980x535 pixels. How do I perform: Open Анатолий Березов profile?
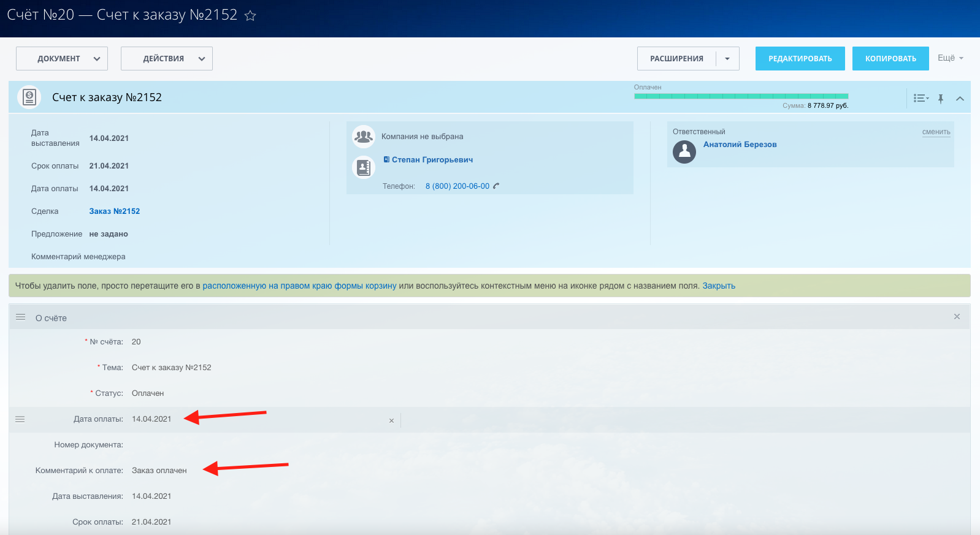[740, 145]
